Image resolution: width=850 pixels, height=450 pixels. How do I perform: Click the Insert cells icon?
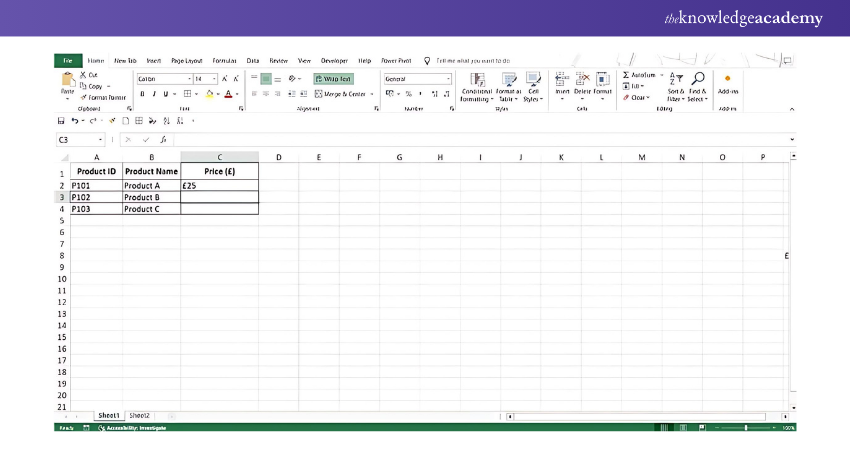(x=561, y=80)
